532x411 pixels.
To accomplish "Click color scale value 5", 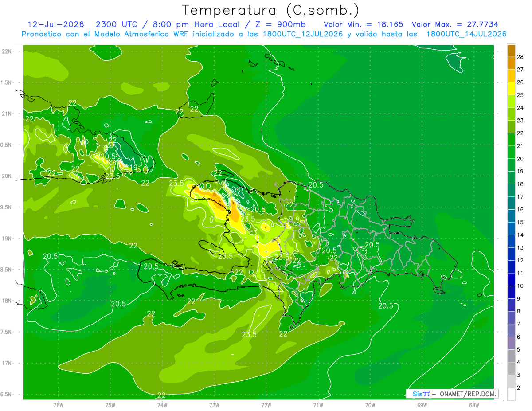I will [519, 350].
